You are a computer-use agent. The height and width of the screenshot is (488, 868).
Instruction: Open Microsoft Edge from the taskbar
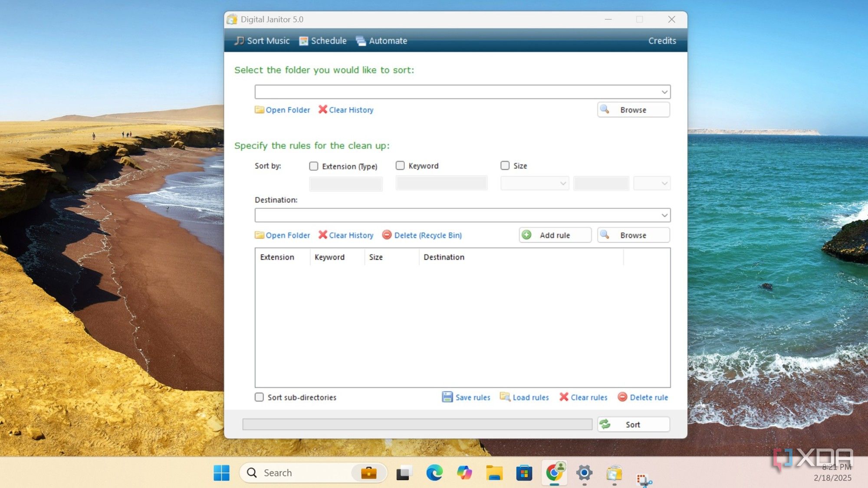tap(434, 472)
